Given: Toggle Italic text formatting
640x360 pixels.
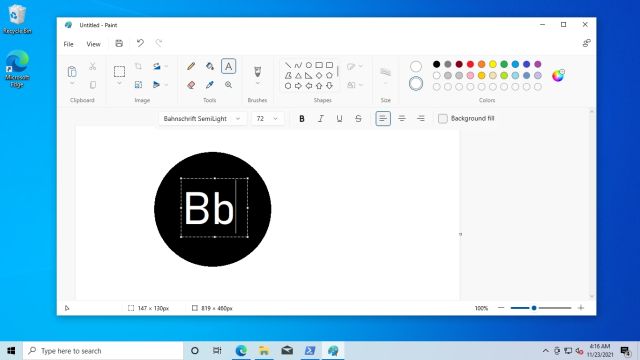Looking at the screenshot, I should coord(321,118).
